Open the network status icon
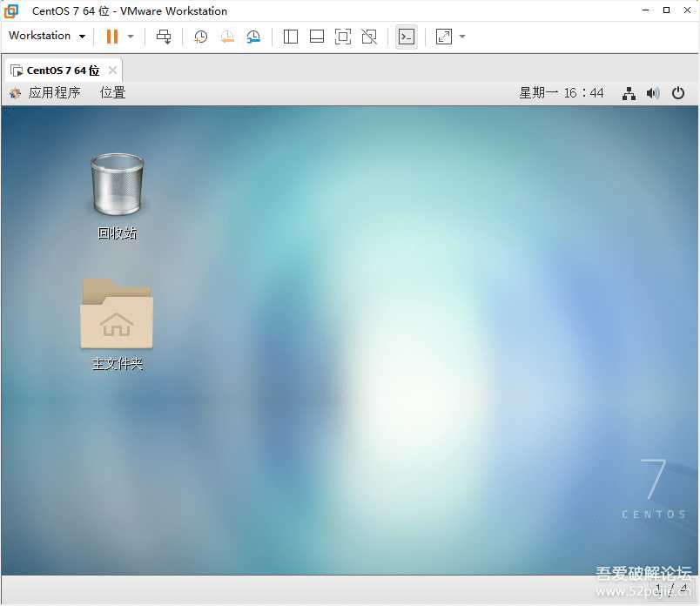This screenshot has width=700, height=606. click(629, 93)
